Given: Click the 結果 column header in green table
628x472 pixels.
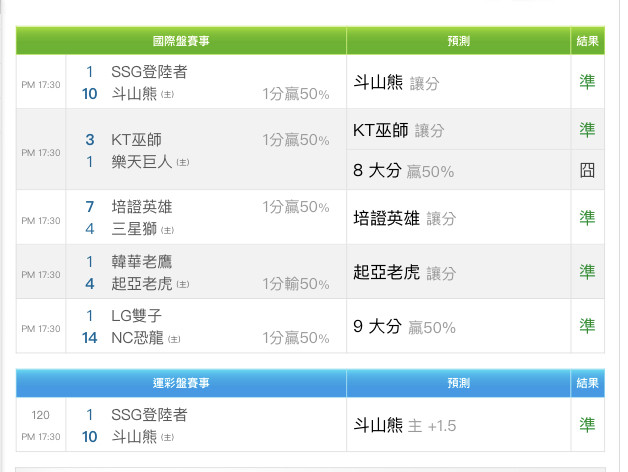Looking at the screenshot, I should (587, 41).
